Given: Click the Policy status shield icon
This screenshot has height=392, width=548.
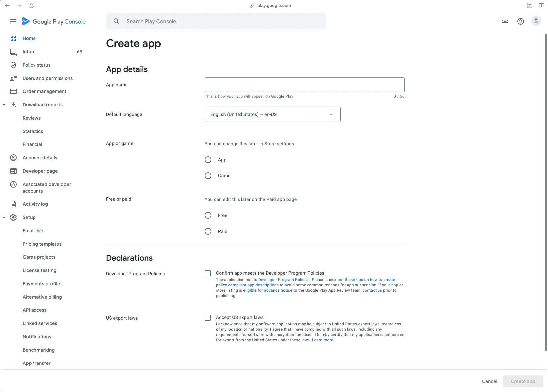Looking at the screenshot, I should coord(13,65).
